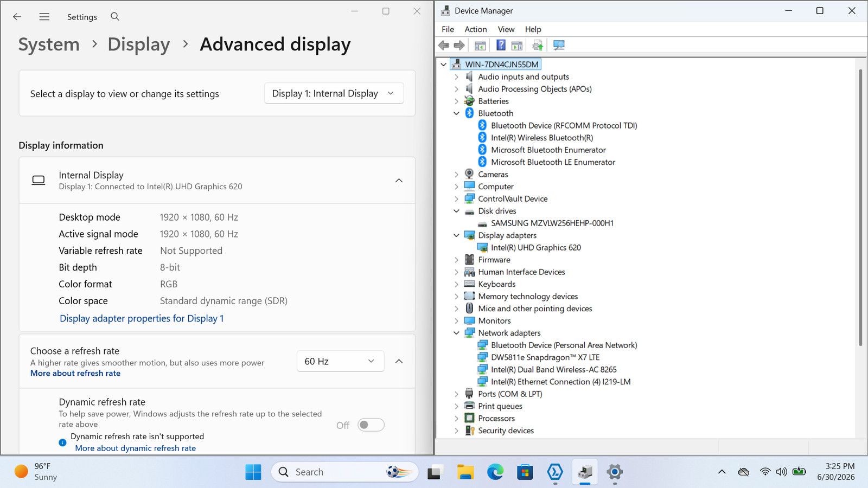Select Intel(R) Ethernet Connection (4) I219-LM
Viewport: 868px width, 488px height.
[560, 382]
